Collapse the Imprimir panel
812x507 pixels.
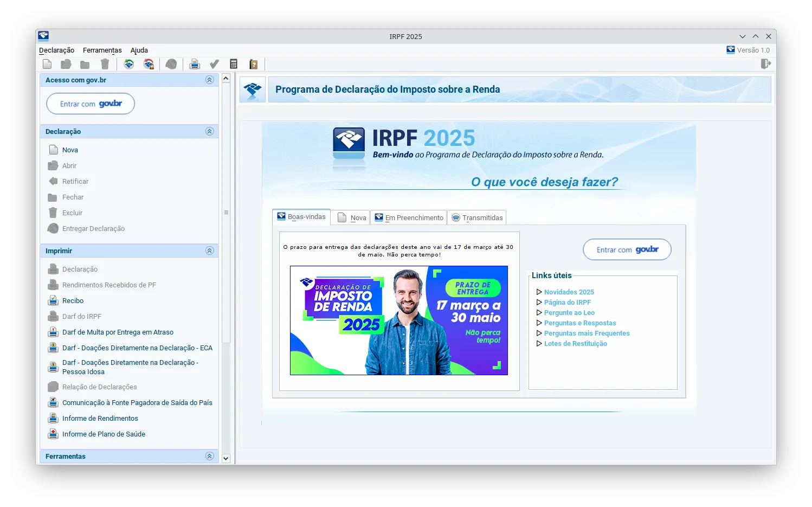[209, 251]
